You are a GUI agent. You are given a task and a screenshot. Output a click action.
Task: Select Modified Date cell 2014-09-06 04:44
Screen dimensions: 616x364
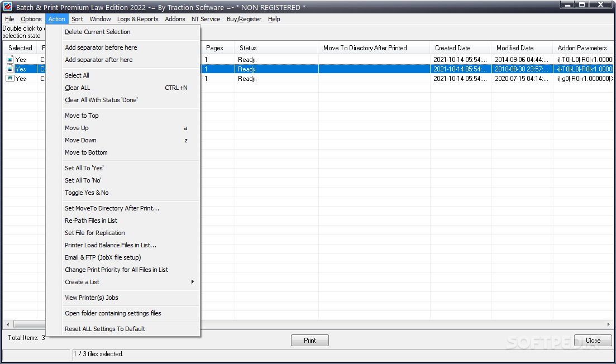tap(522, 60)
